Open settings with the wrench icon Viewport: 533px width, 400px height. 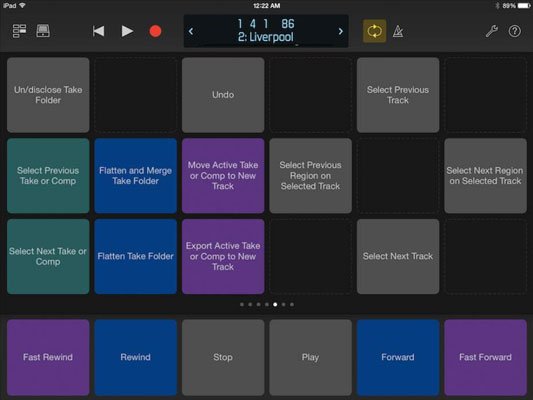pos(492,31)
